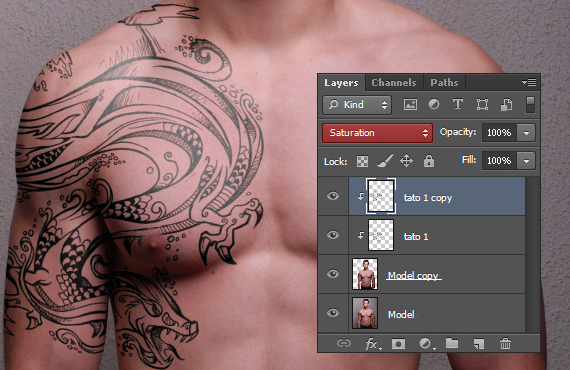Switch to the Paths tab
This screenshot has width=570, height=370.
pos(444,83)
